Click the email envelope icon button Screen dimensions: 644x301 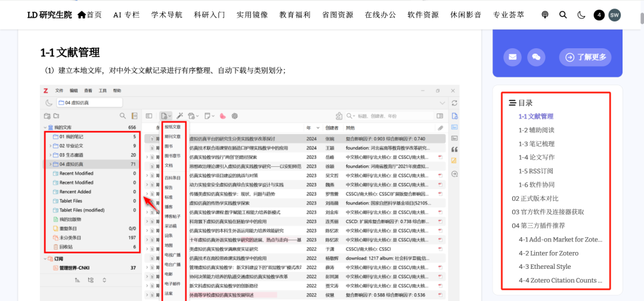coord(512,57)
